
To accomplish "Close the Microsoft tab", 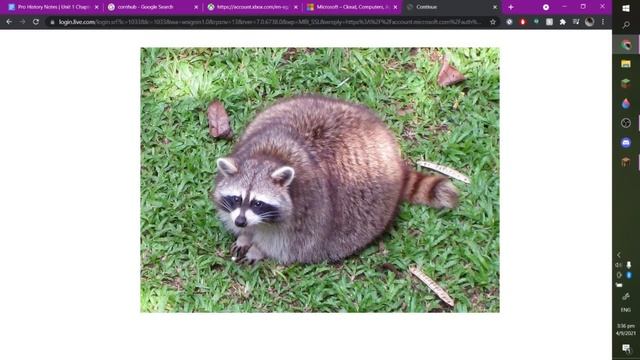I will [x=395, y=7].
